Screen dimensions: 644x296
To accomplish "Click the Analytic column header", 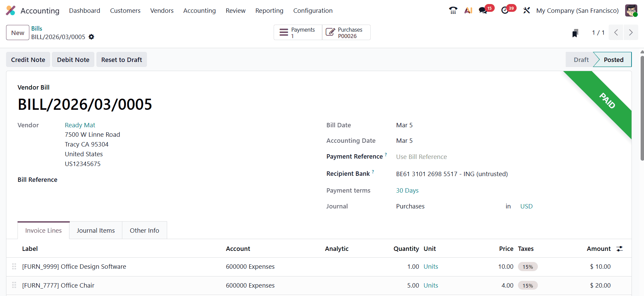I will point(337,249).
